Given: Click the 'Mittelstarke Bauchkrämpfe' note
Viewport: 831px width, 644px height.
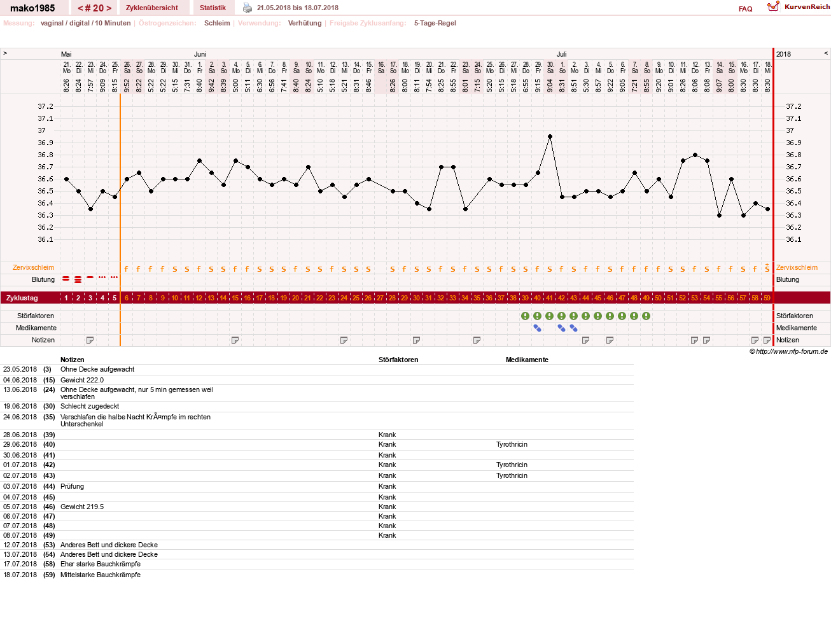Looking at the screenshot, I should [101, 575].
